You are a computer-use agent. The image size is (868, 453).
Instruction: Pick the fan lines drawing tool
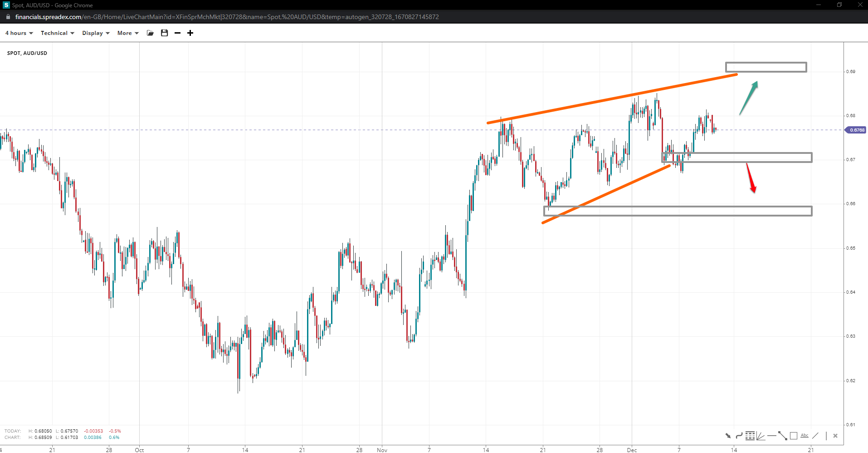(761, 436)
